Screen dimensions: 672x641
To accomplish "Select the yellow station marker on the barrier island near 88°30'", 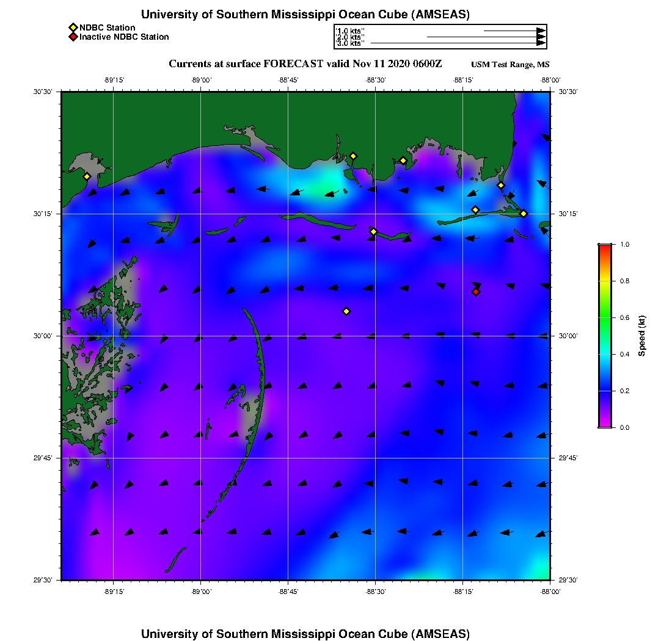I will 373,231.
